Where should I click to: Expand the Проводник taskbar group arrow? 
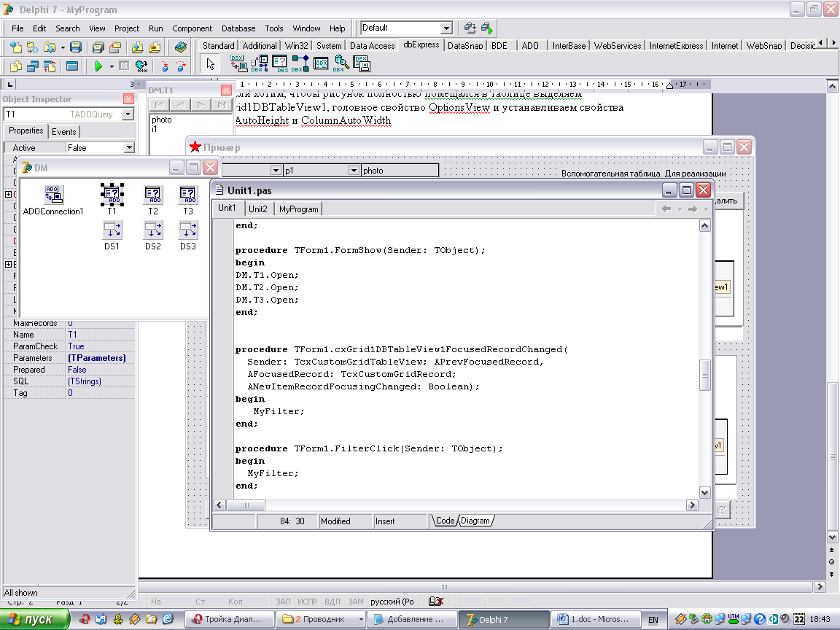(x=361, y=619)
